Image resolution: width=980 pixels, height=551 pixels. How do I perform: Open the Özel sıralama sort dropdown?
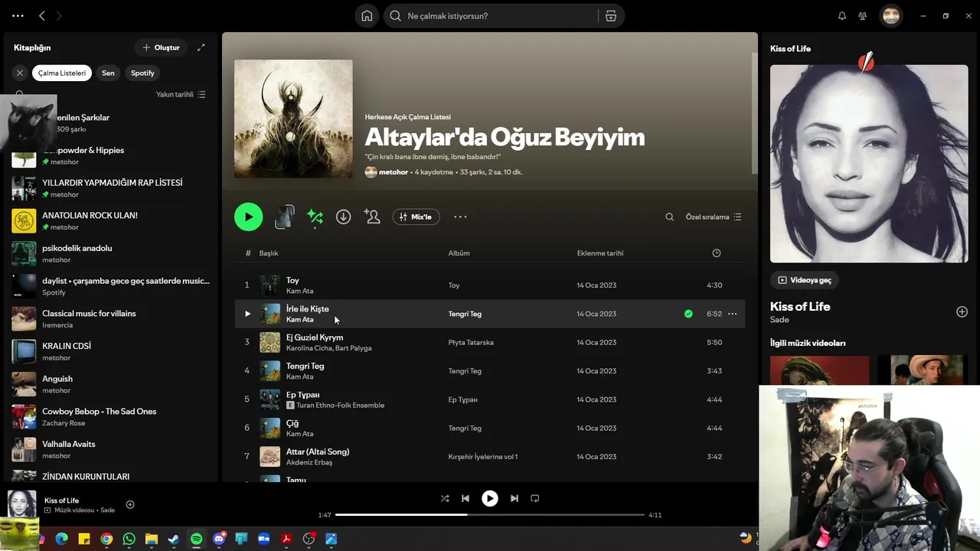(x=714, y=217)
